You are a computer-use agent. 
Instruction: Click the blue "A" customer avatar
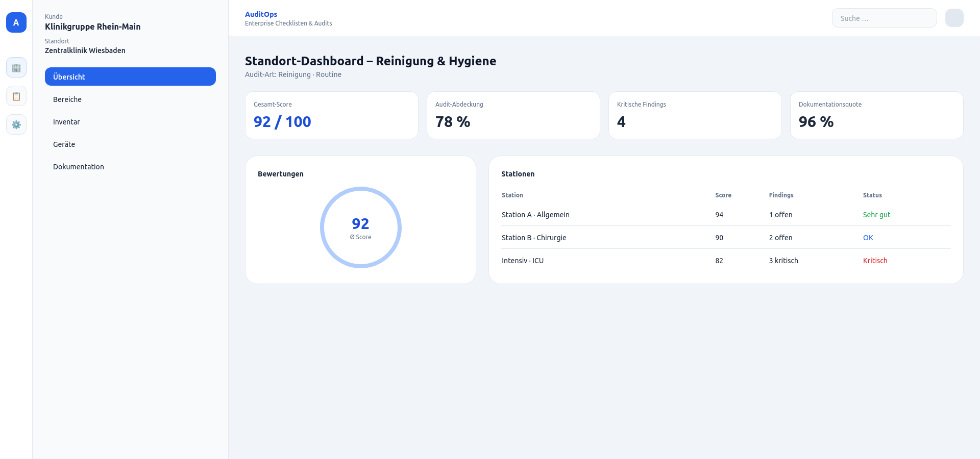tap(16, 22)
